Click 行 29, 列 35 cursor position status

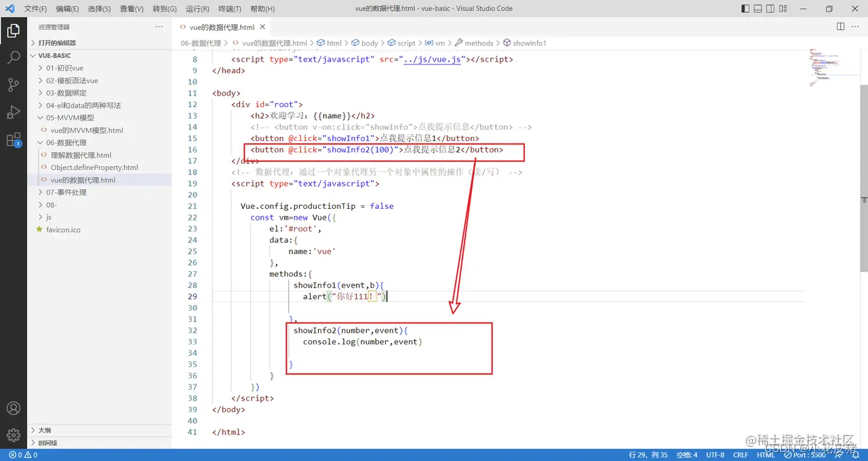[648, 455]
